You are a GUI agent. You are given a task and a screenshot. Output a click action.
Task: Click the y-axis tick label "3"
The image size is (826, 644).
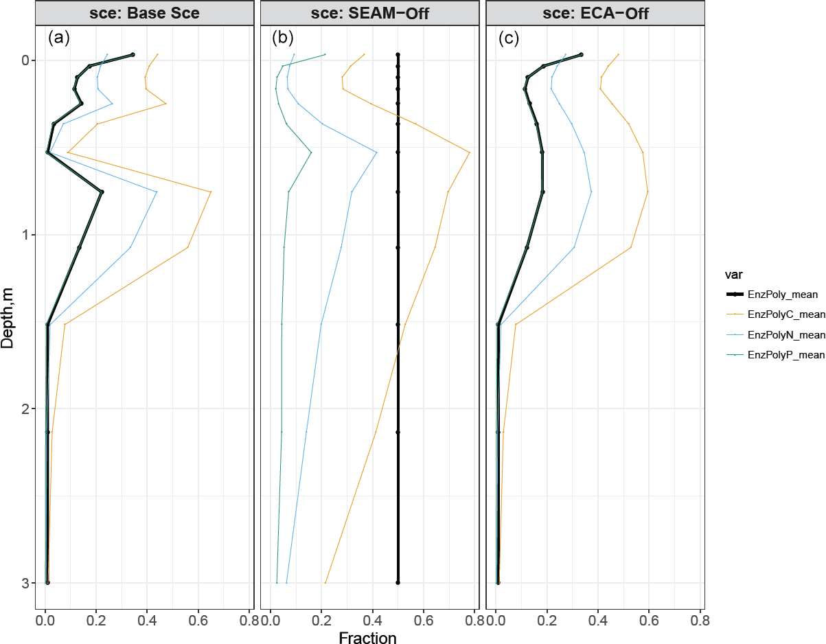pyautogui.click(x=24, y=583)
